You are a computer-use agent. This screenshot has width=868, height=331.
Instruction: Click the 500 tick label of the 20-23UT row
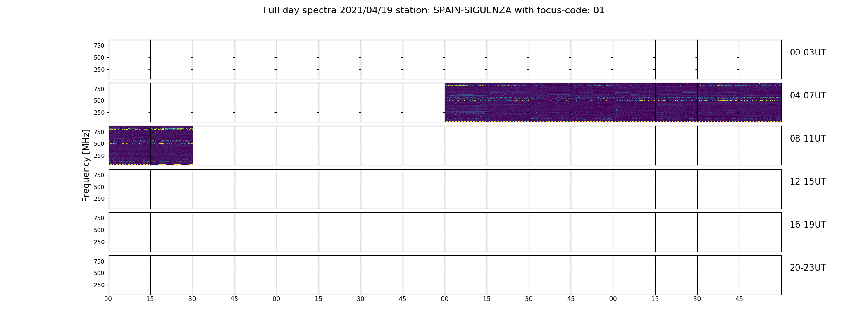click(x=99, y=273)
